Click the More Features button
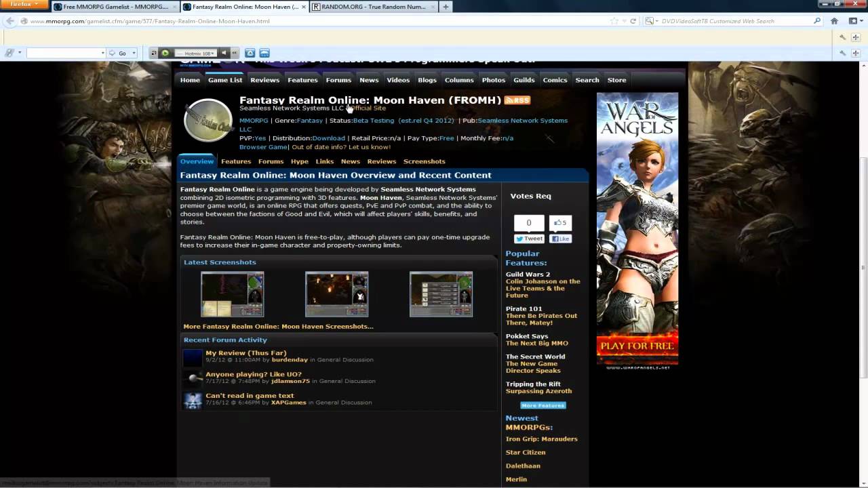The image size is (868, 488). tap(542, 405)
